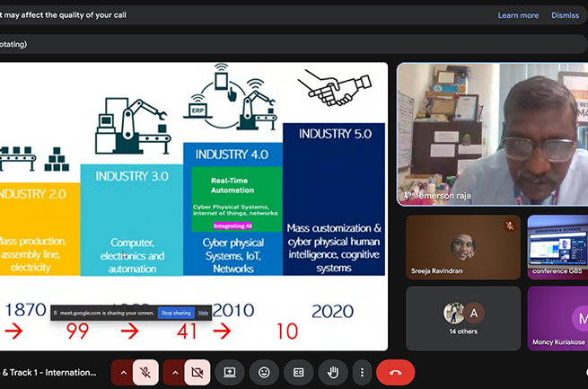Click the present screen icon
Image resolution: width=588 pixels, height=389 pixels.
(x=230, y=372)
